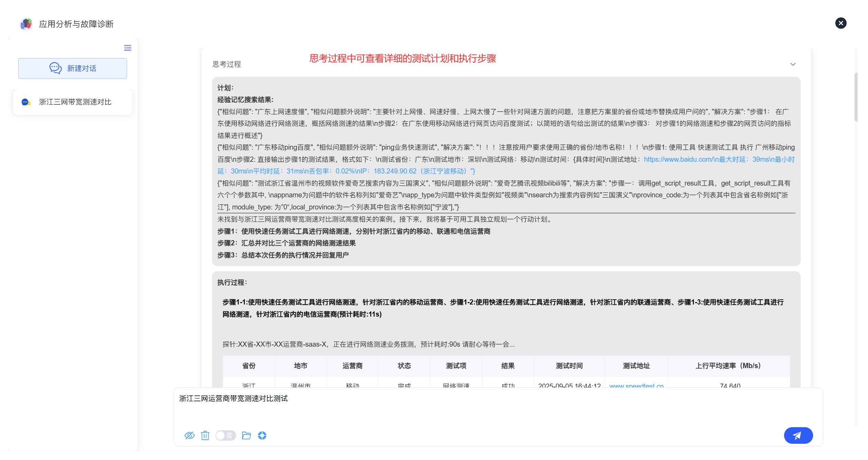This screenshot has width=868, height=460.
Task: Click the vertical scrollbar thumb on the right
Action: point(856,97)
